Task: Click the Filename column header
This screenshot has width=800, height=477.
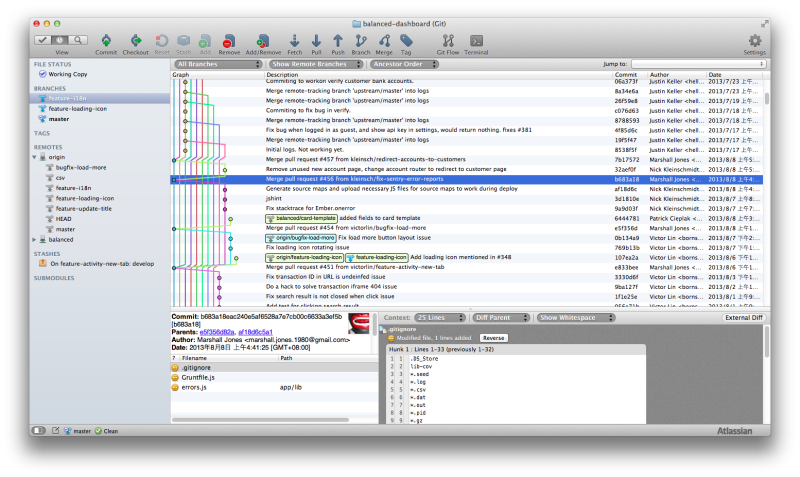Action: (x=228, y=358)
